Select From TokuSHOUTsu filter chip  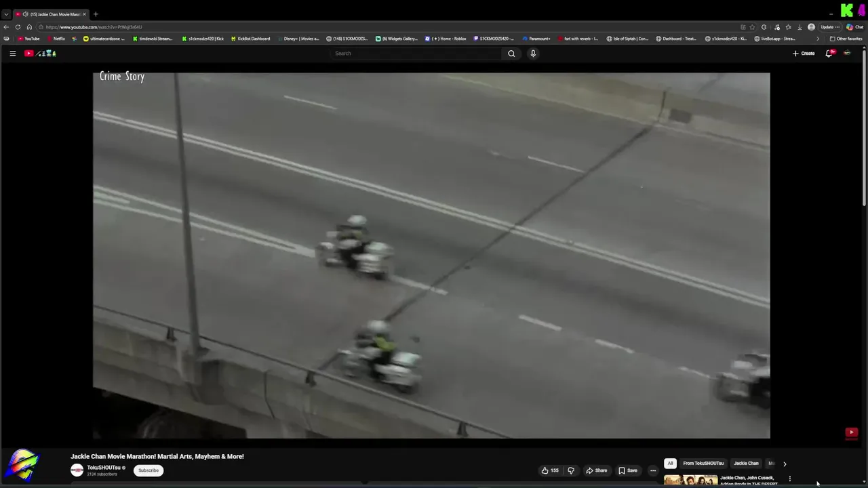[x=703, y=464]
